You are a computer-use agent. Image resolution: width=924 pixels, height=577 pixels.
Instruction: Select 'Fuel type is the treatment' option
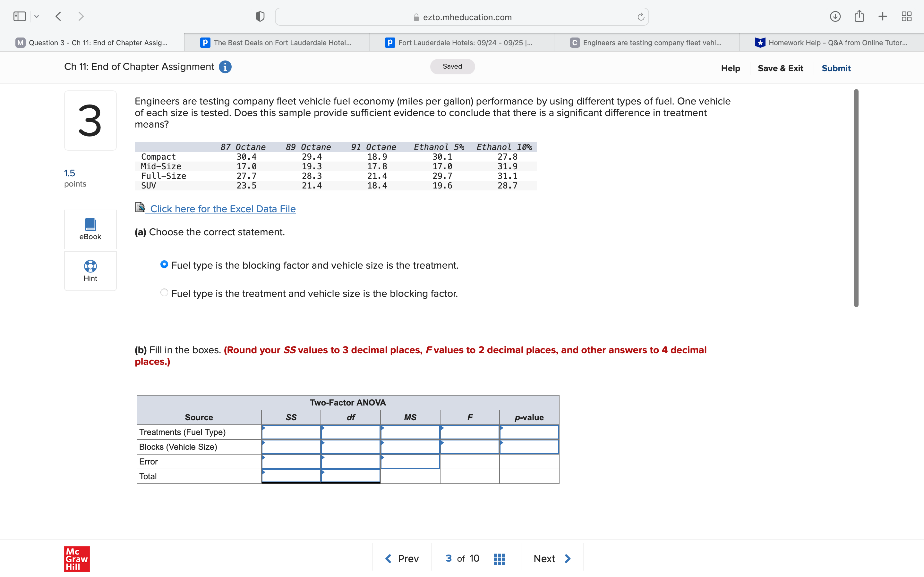164,293
